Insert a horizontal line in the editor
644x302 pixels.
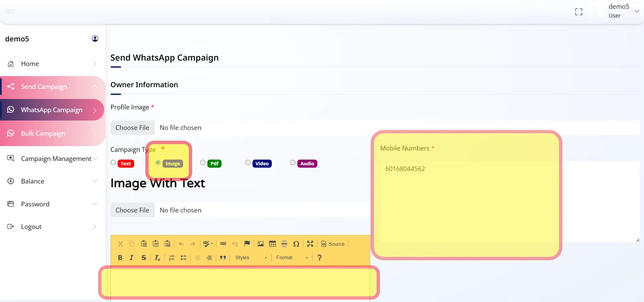284,244
